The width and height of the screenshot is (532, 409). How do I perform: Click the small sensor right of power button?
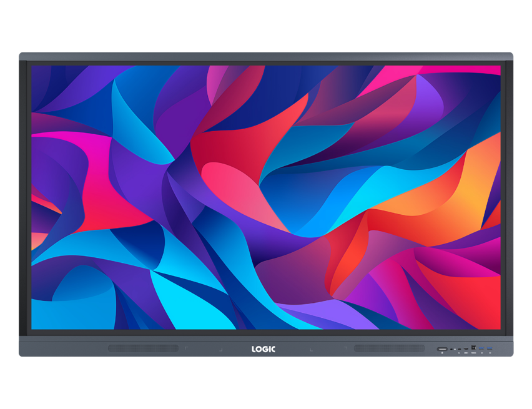click(x=451, y=349)
